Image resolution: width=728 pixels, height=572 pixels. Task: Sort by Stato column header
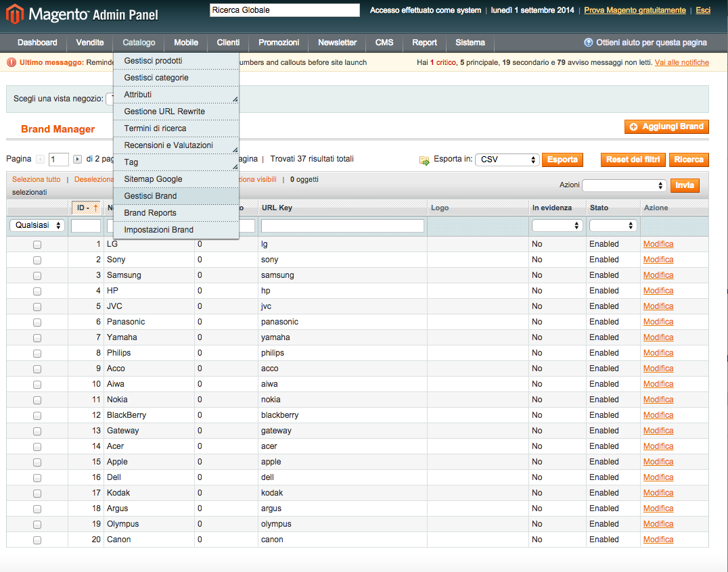(599, 208)
